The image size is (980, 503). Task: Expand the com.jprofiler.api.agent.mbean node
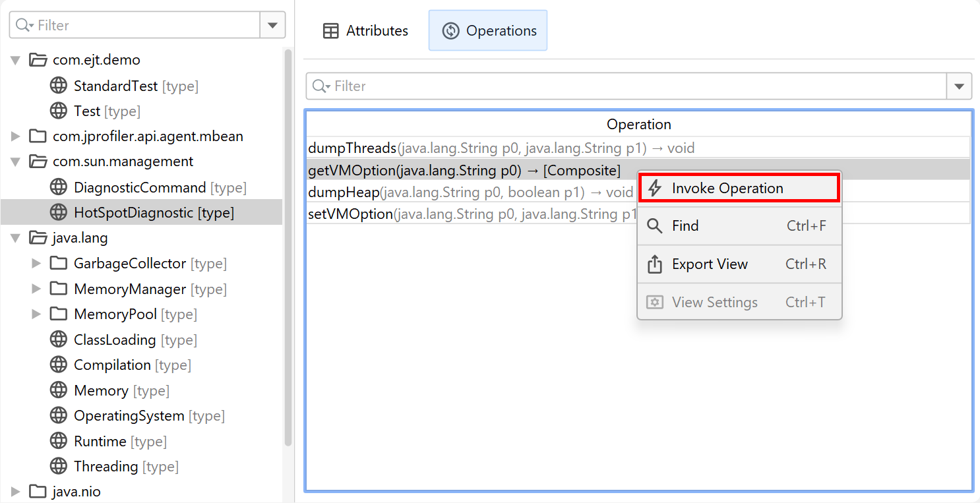[16, 136]
